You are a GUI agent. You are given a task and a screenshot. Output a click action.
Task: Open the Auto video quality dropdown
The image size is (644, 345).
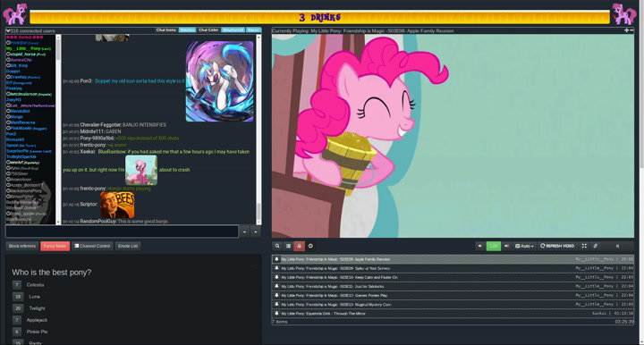click(x=524, y=246)
